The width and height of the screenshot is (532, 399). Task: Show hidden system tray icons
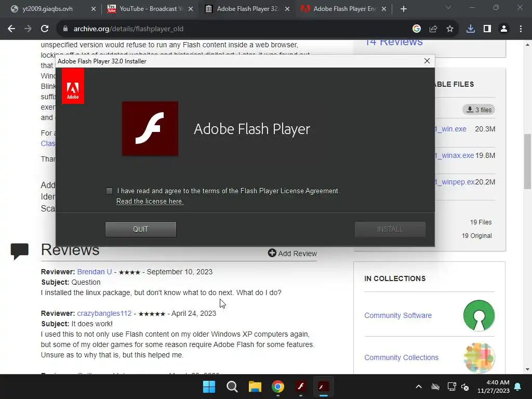coord(419,387)
